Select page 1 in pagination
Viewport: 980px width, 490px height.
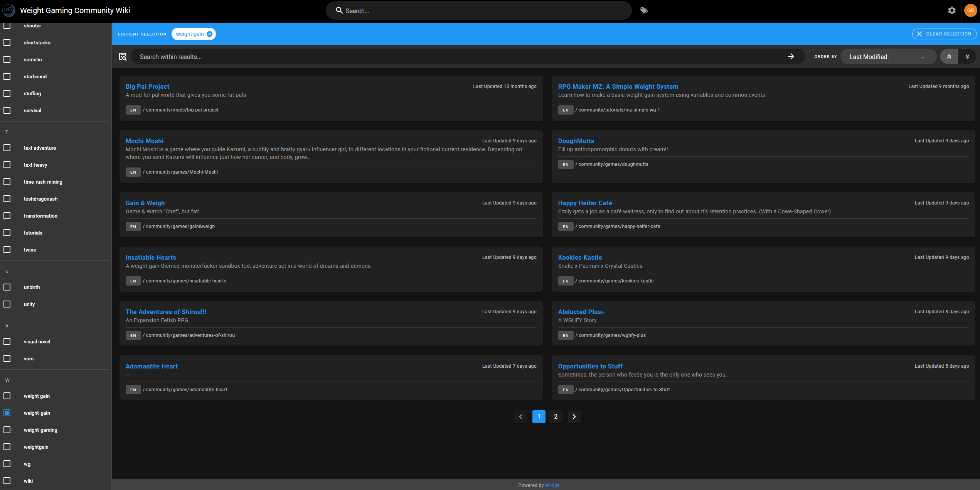(x=539, y=417)
